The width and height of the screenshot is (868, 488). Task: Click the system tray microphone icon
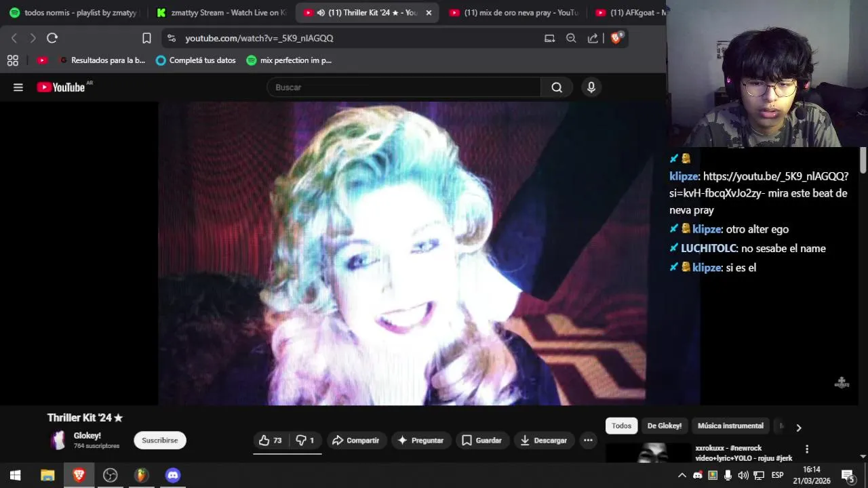[728, 476]
